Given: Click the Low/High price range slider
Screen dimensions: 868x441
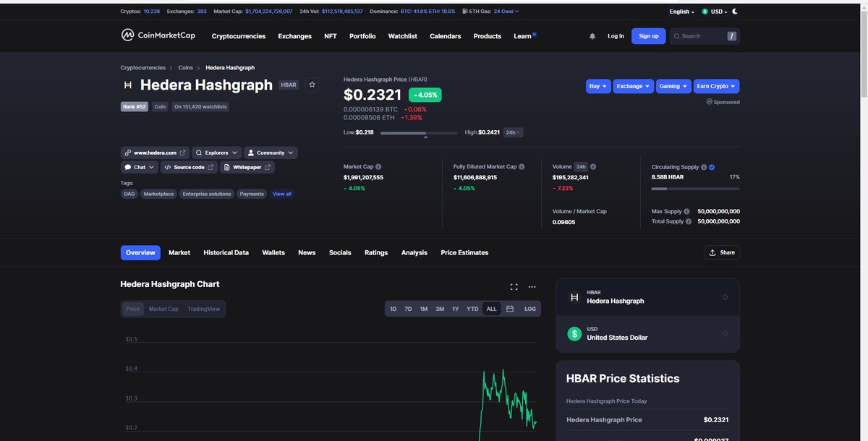Looking at the screenshot, I should tap(419, 133).
